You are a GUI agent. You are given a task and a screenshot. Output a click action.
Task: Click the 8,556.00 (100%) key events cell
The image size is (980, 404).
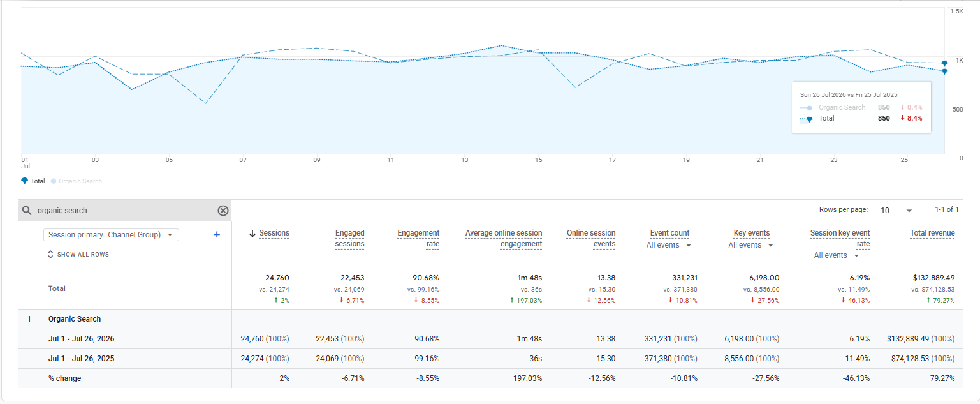pos(752,359)
